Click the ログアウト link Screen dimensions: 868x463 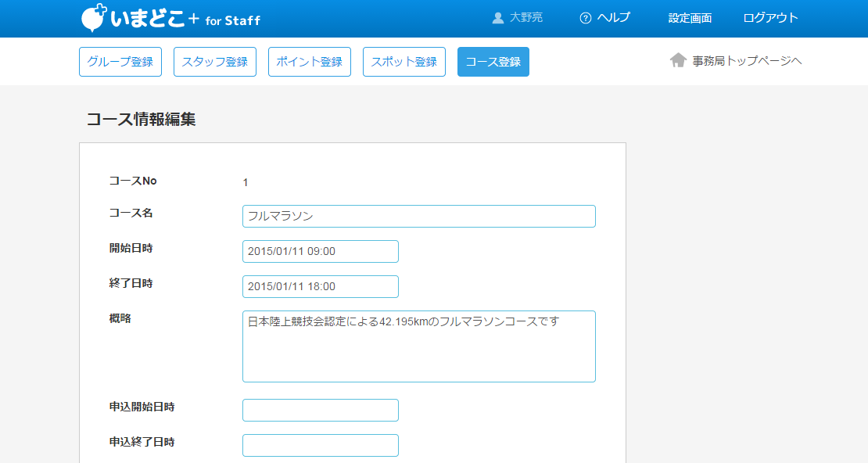(770, 18)
